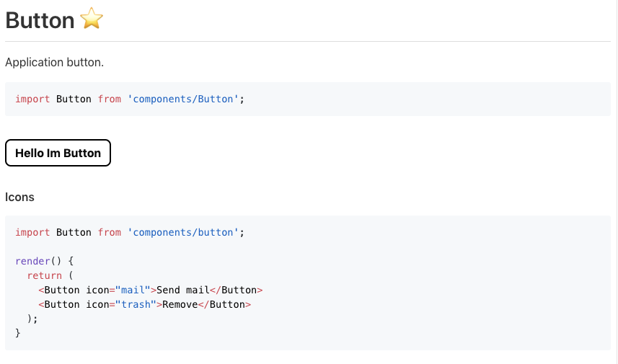Click the Hello Im Button button
The image size is (618, 364).
pyautogui.click(x=58, y=153)
